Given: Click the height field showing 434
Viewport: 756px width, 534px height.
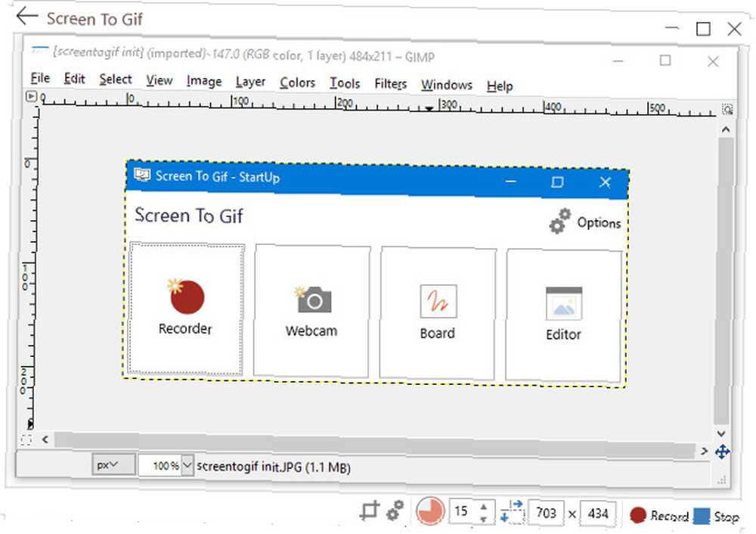Looking at the screenshot, I should 598,514.
